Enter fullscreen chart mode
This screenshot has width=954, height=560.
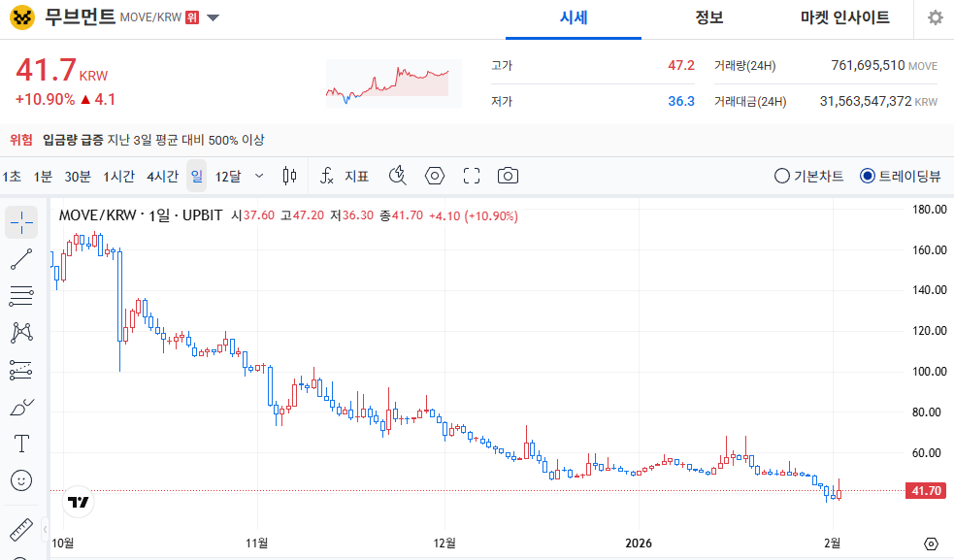[472, 176]
